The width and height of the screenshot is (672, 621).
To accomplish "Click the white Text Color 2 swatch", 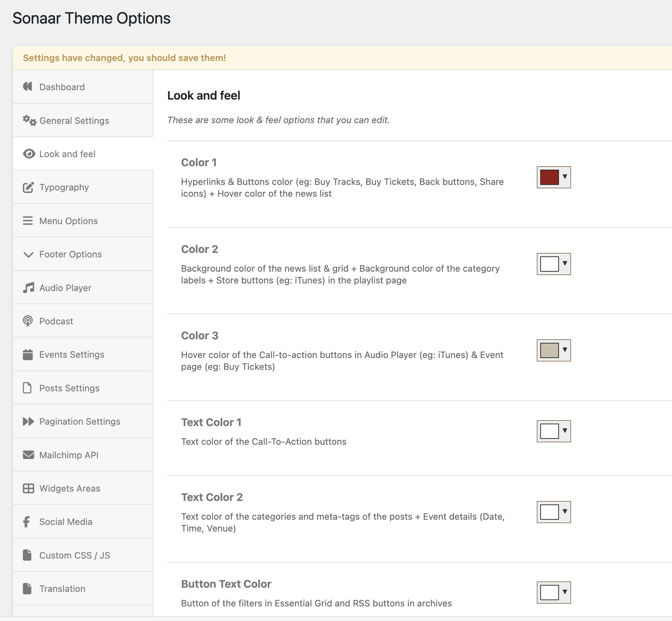I will (x=549, y=512).
